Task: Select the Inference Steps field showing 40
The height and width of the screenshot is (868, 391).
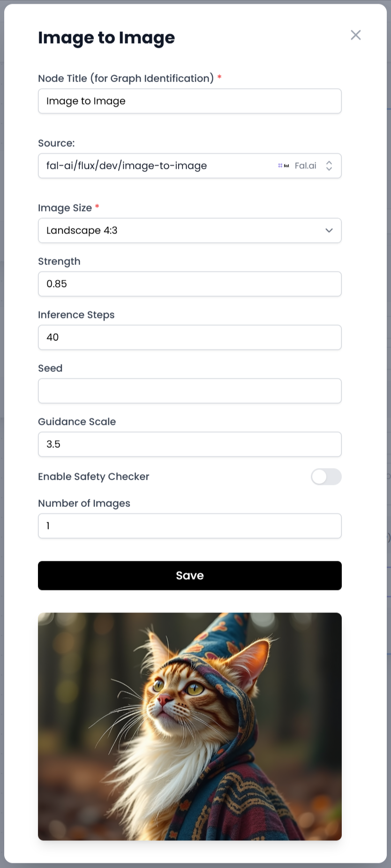Action: coord(189,337)
